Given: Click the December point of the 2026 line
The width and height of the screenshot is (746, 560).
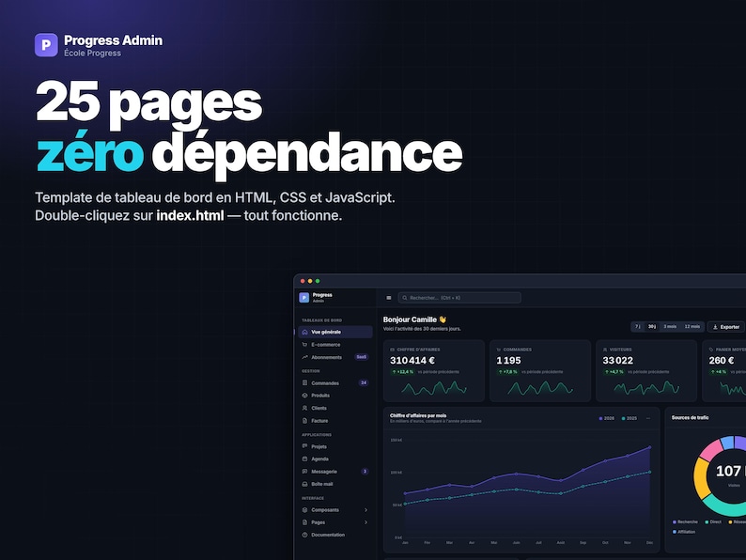Looking at the screenshot, I should 650,447.
